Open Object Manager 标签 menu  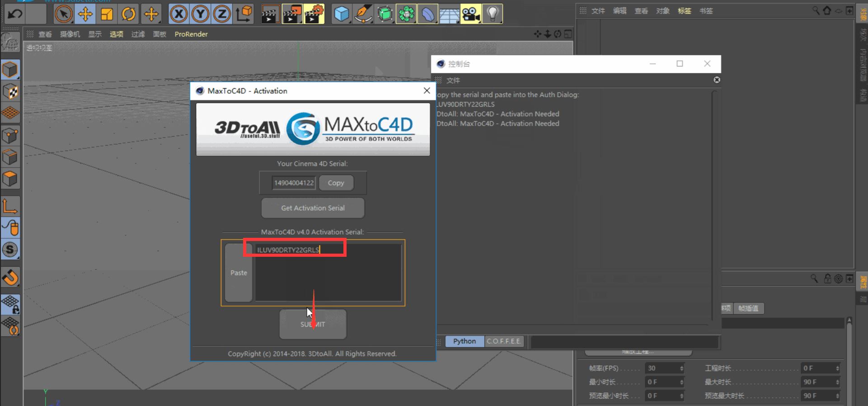pos(685,11)
